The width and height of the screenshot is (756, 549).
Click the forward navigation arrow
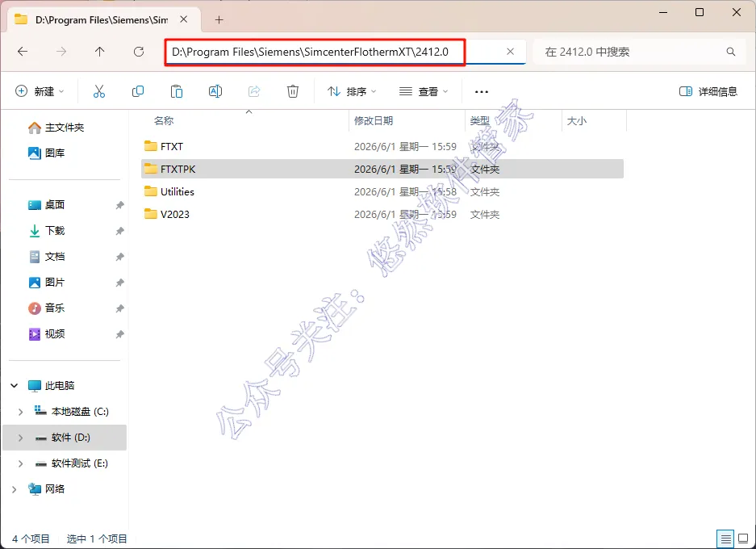click(61, 52)
